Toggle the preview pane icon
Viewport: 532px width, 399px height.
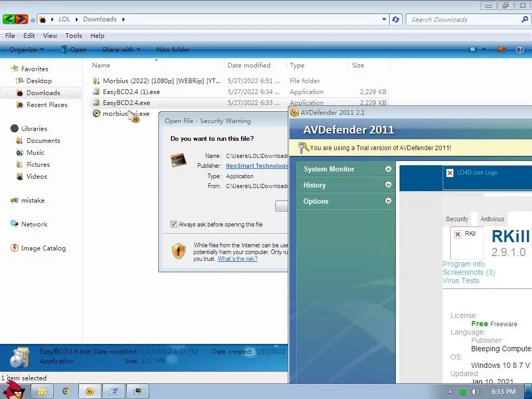click(x=501, y=49)
